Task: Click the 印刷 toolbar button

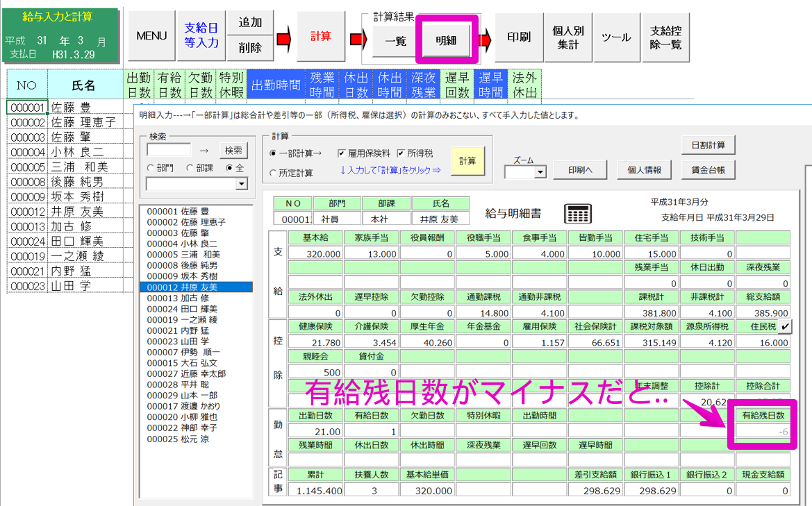Action: (519, 36)
